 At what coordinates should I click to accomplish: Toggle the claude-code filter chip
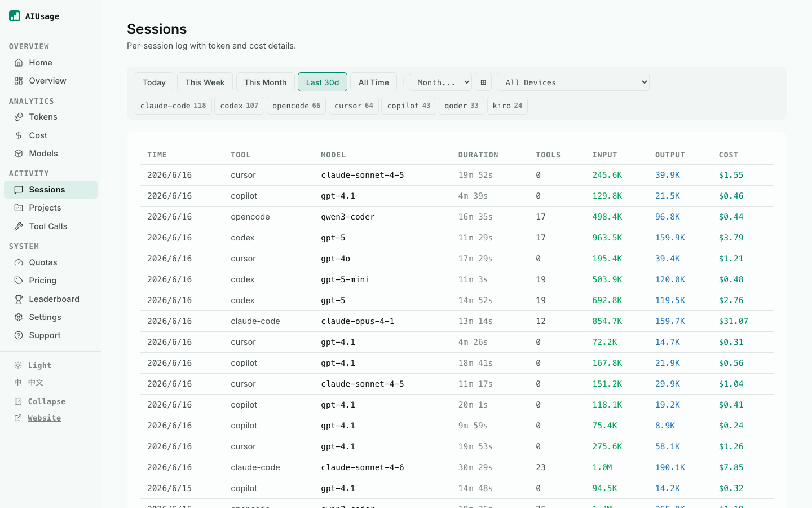pos(173,106)
